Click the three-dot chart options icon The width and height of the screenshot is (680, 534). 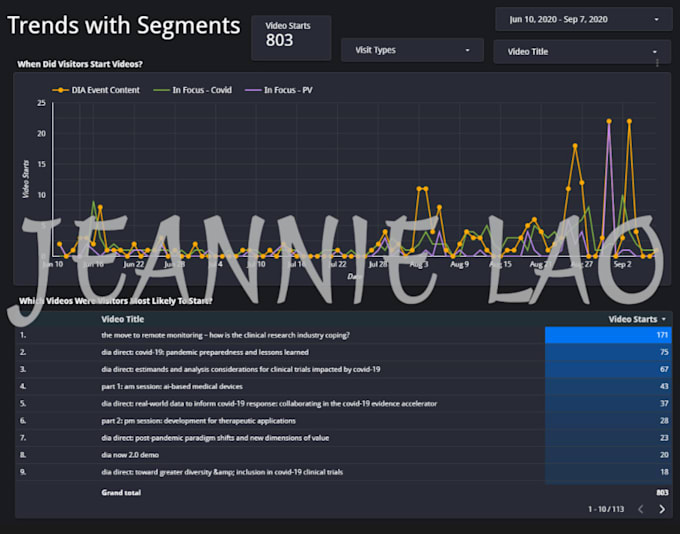tap(657, 63)
